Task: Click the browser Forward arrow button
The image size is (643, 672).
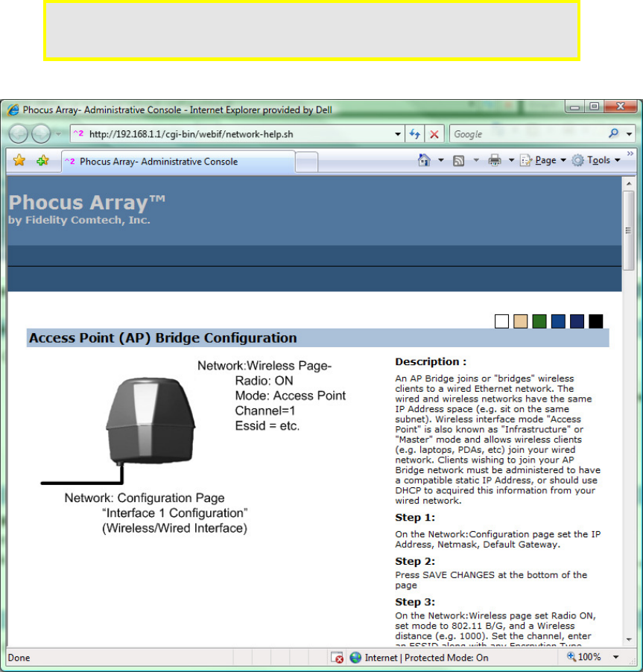Action: click(42, 134)
